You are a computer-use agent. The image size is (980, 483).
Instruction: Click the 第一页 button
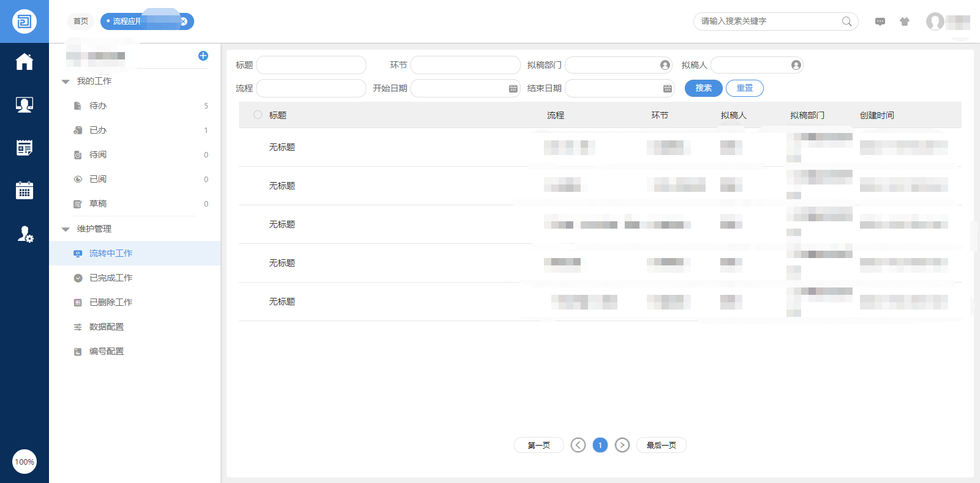[x=539, y=445]
